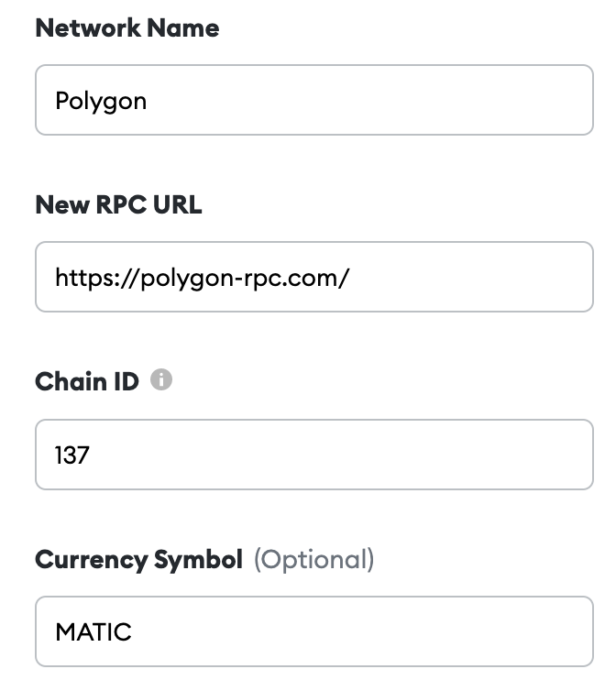Image resolution: width=616 pixels, height=691 pixels.
Task: Click "https://" prefix in the RPC URL
Action: (x=84, y=277)
